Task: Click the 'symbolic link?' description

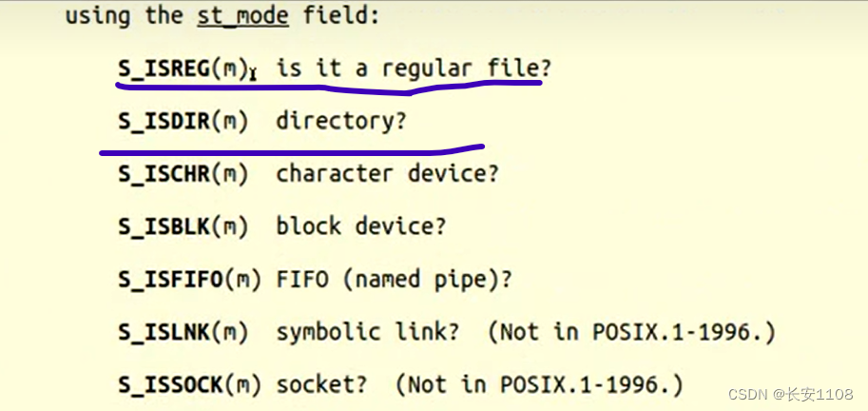Action: (x=368, y=332)
